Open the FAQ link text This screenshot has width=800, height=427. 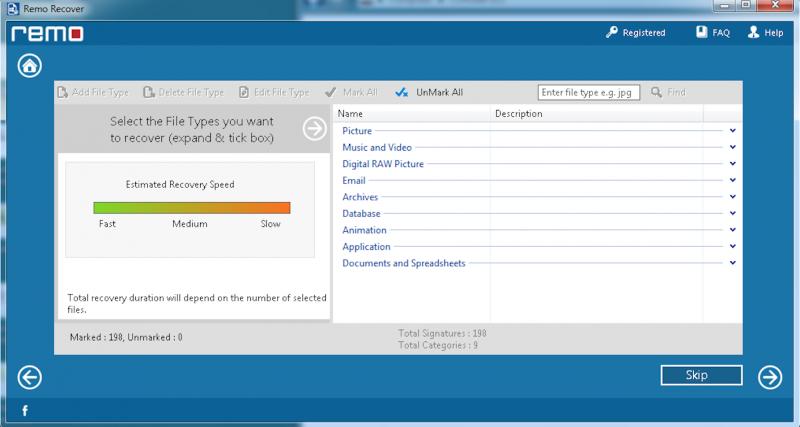721,33
